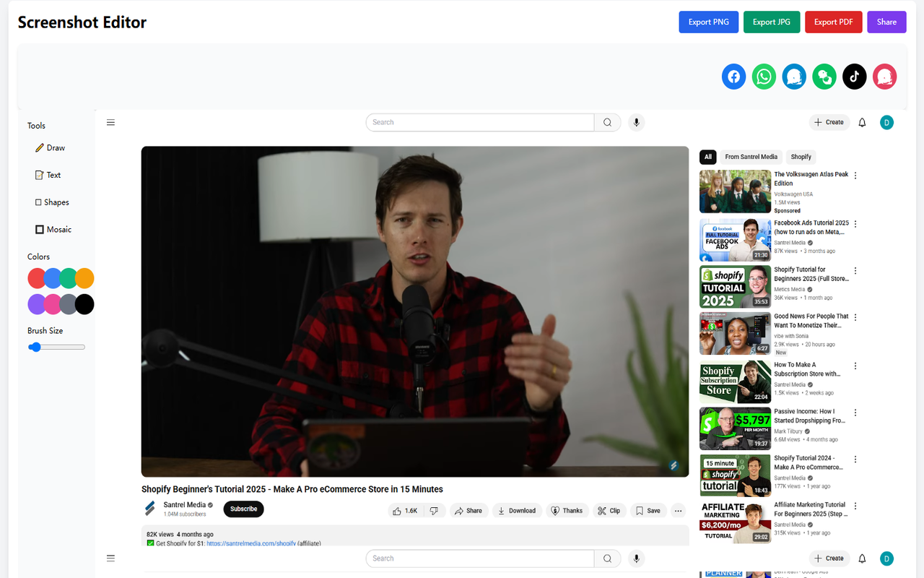Open the three-dot menu for How To Make A Subscription Store
Screen dimensions: 924x578
tap(855, 366)
